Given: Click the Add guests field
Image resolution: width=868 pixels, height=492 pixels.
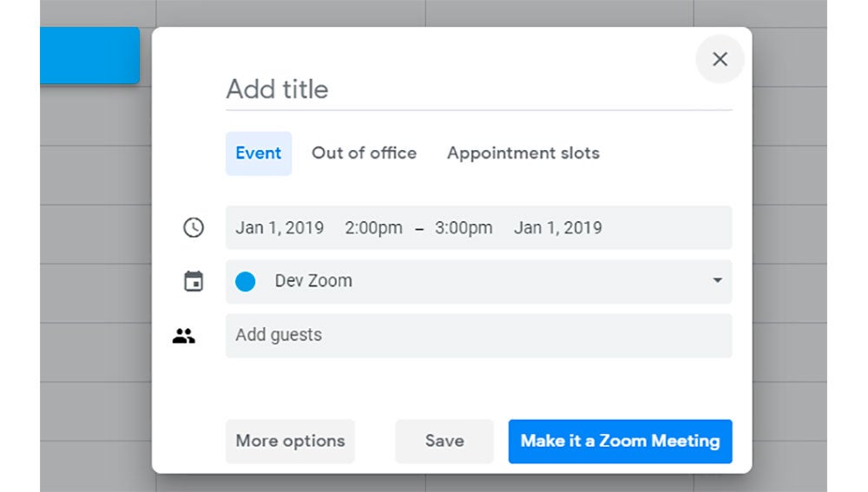Looking at the screenshot, I should (478, 336).
